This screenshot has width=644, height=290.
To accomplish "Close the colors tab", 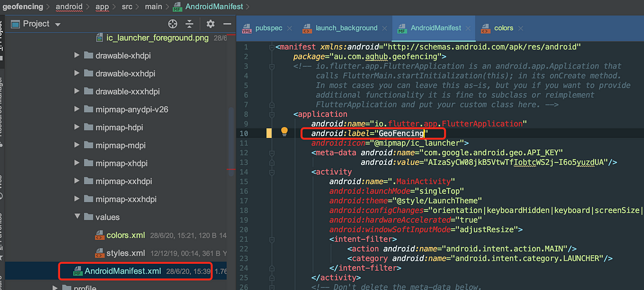I will click(521, 29).
